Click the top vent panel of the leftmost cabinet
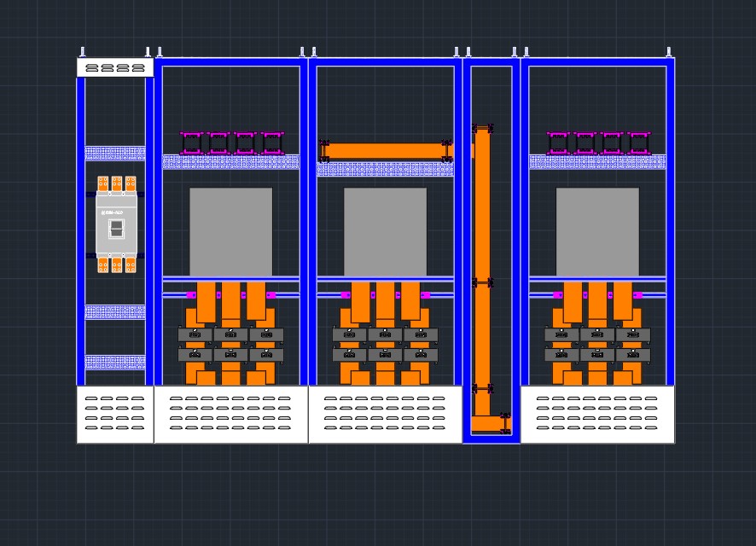The image size is (756, 546). [x=115, y=67]
